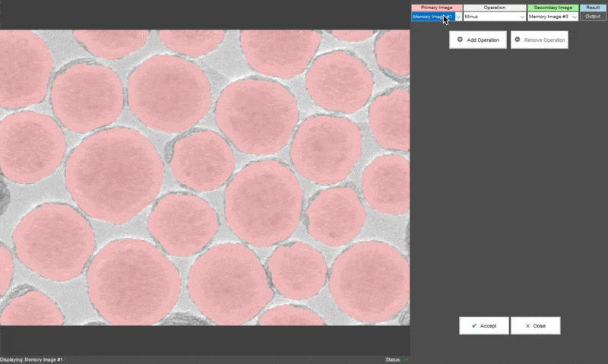Viewport: 608px width, 364px height.
Task: Click the green Status OK indicator
Action: tap(406, 359)
